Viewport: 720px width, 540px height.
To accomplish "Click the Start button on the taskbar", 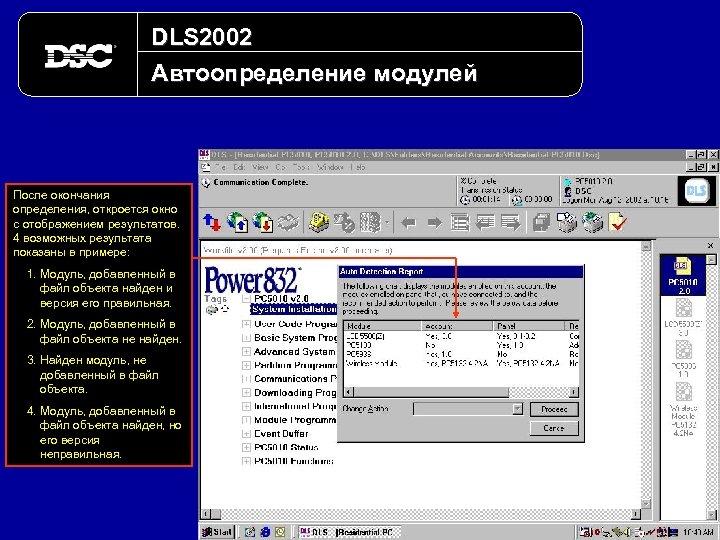I will (218, 532).
